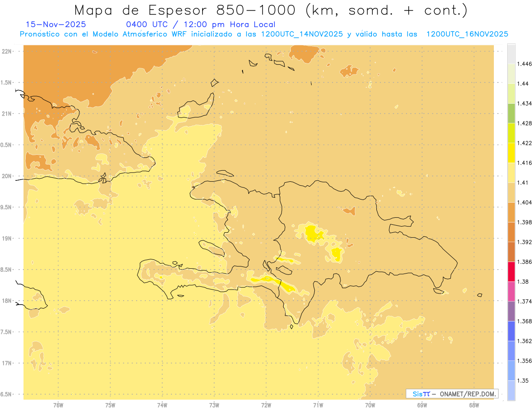Click the "74W" longitude label

(x=162, y=405)
